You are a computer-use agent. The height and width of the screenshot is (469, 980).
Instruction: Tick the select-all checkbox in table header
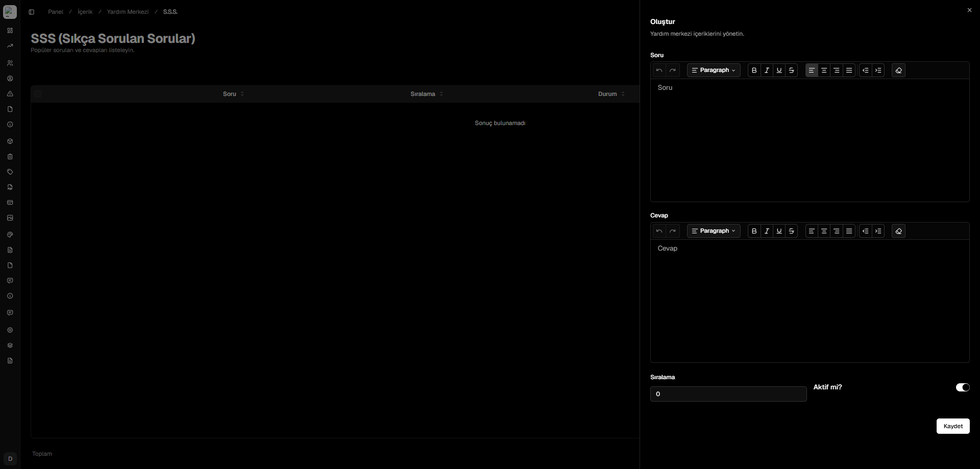pyautogui.click(x=38, y=94)
